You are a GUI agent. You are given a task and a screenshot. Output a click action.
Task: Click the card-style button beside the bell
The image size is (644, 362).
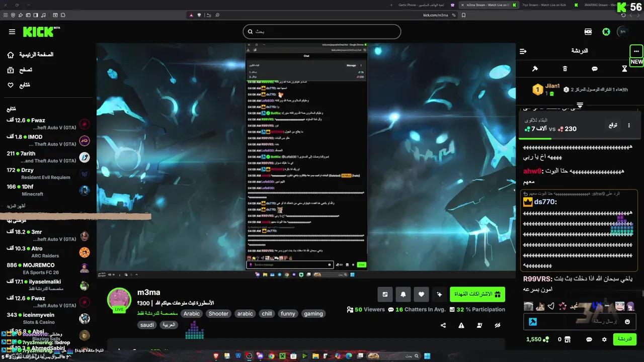[385, 294]
